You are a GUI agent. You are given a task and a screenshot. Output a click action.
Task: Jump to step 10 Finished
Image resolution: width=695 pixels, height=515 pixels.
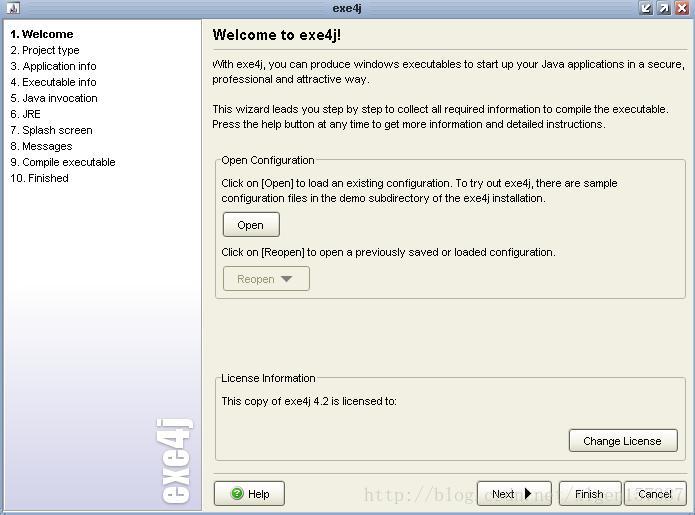click(x=39, y=178)
